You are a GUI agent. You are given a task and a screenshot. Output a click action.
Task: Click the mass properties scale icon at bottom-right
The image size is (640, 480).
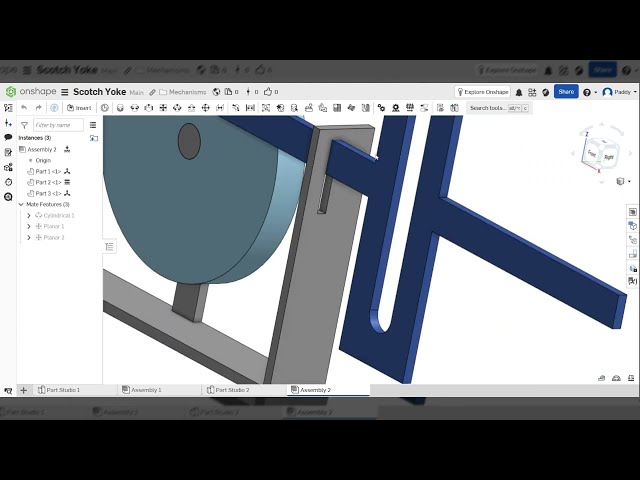(631, 378)
